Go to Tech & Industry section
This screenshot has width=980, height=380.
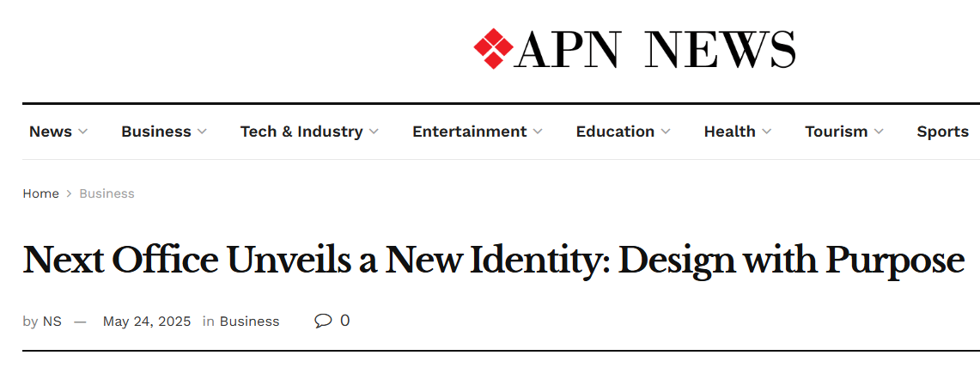click(x=301, y=132)
